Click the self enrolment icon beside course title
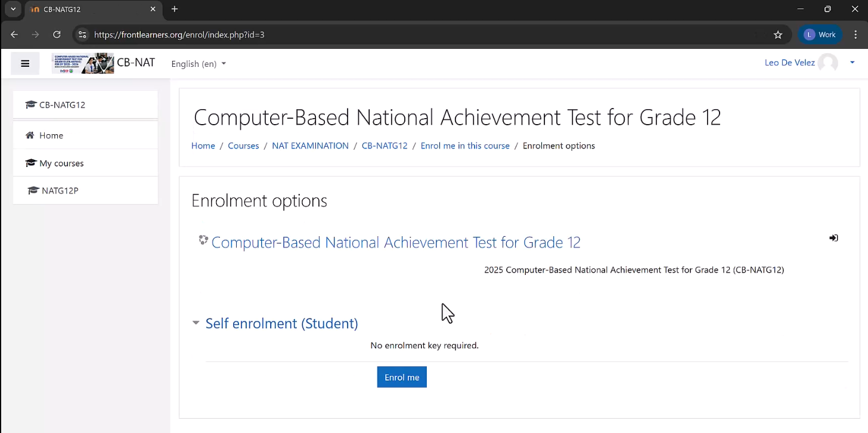Viewport: 868px width, 433px height. pyautogui.click(x=833, y=238)
